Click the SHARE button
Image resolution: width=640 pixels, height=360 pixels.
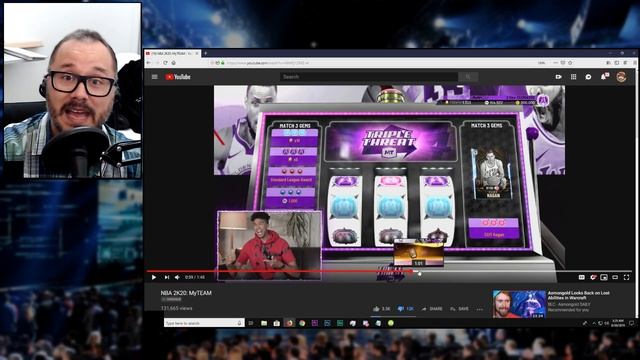[x=432, y=309]
